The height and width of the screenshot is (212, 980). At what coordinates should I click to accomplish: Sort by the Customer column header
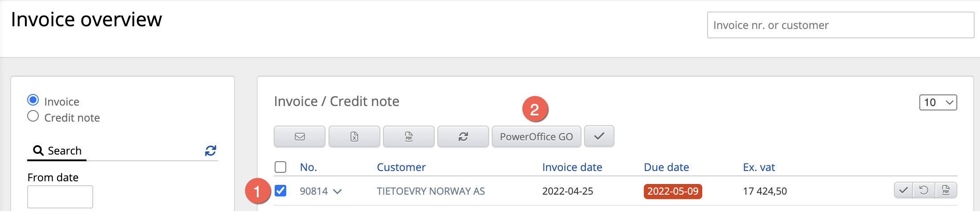(401, 167)
